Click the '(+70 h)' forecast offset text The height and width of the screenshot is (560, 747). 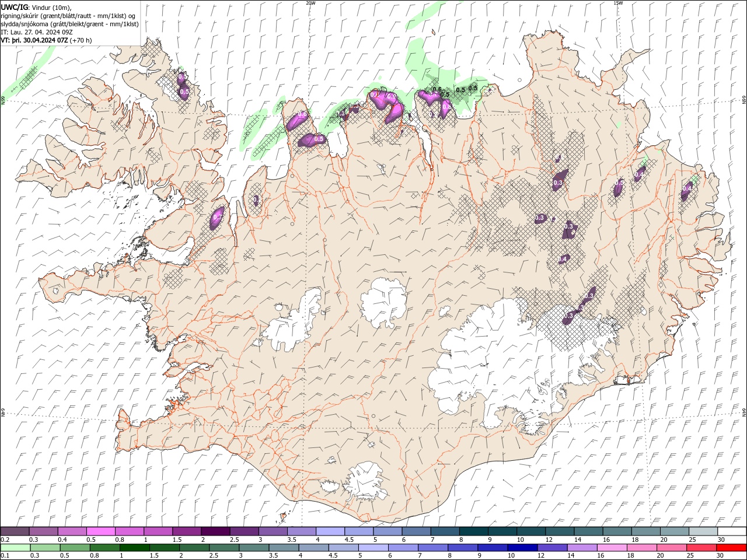[x=81, y=40]
